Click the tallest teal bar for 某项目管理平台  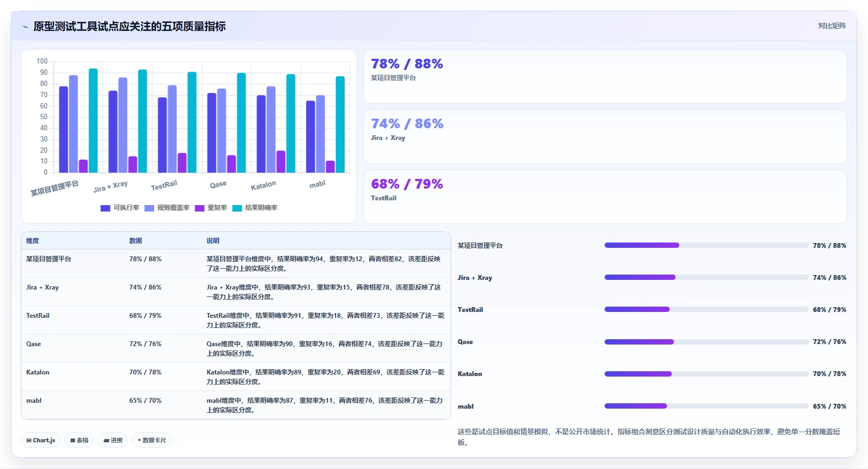point(93,121)
